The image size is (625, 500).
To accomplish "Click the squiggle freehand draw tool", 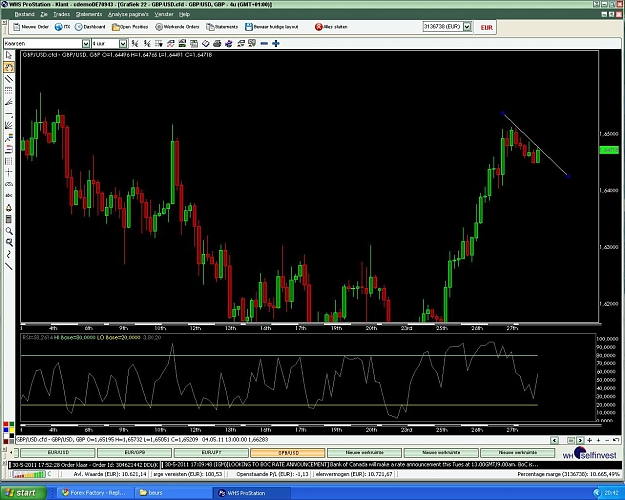I will pos(9,254).
